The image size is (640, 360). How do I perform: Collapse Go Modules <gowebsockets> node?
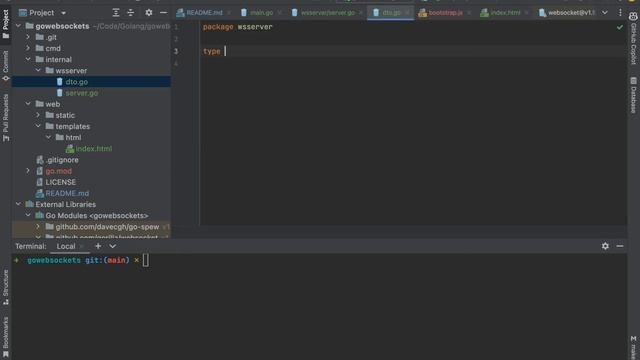coord(28,215)
